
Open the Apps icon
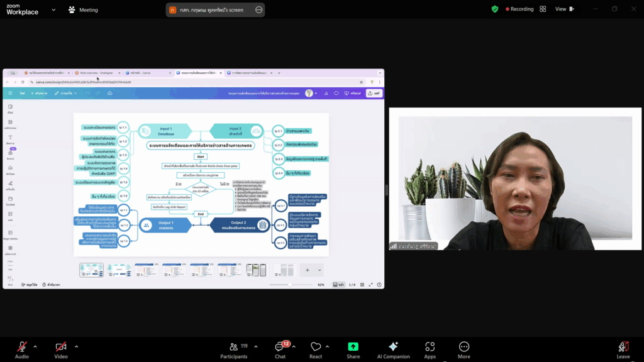pyautogui.click(x=430, y=347)
